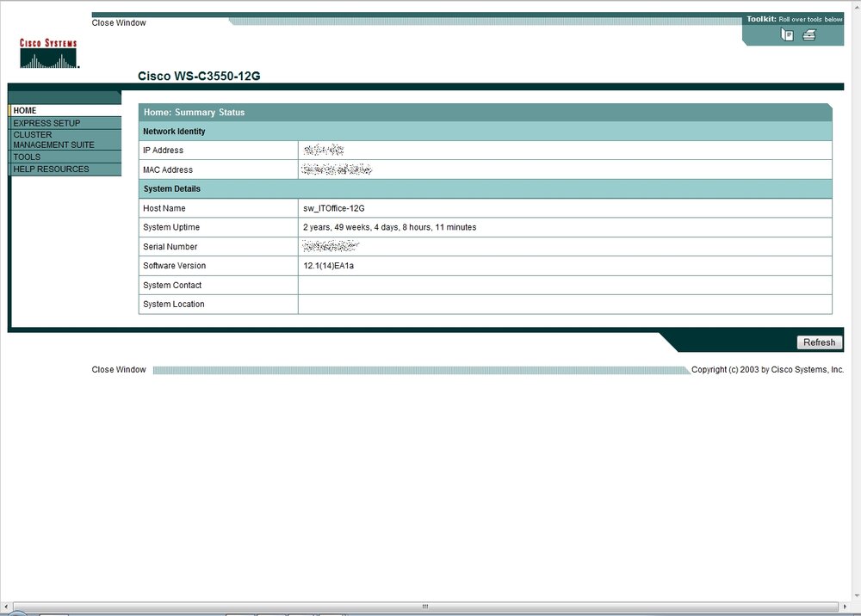The height and width of the screenshot is (616, 861).
Task: Click the 'System Uptime' label
Action: click(171, 227)
